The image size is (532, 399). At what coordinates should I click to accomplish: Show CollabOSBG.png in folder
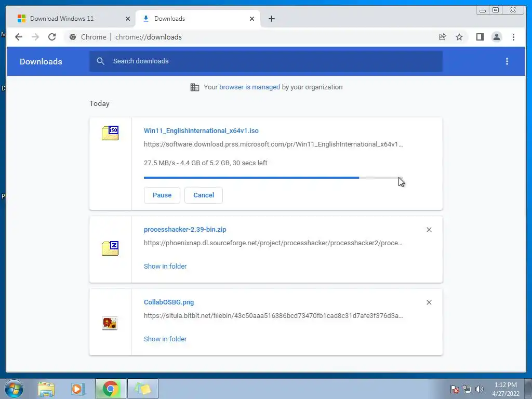(x=165, y=339)
